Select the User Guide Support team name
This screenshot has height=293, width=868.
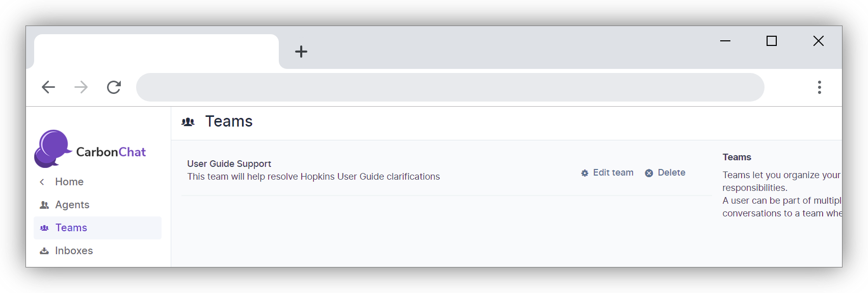point(229,164)
